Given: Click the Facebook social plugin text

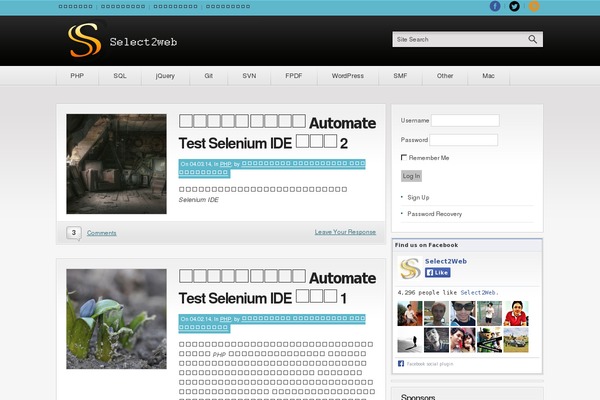Looking at the screenshot, I should pos(430,364).
